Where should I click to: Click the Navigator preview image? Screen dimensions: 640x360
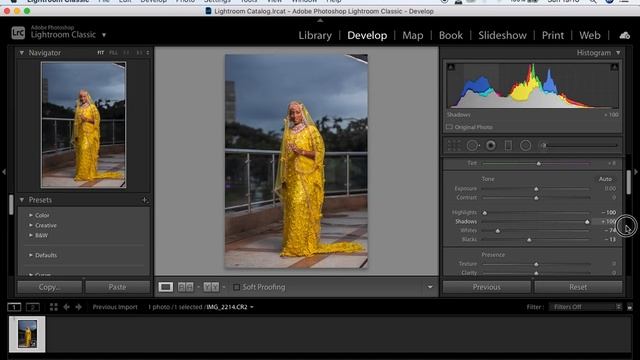[83, 125]
